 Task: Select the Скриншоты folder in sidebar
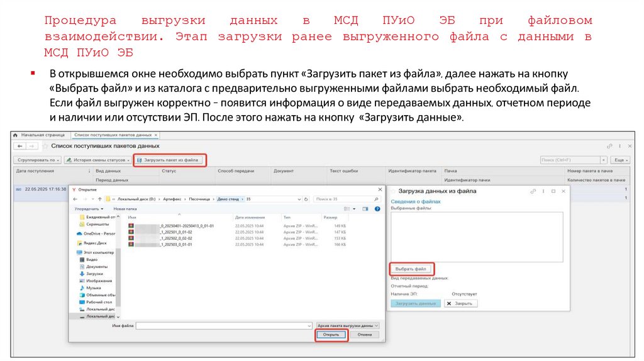coord(94,225)
